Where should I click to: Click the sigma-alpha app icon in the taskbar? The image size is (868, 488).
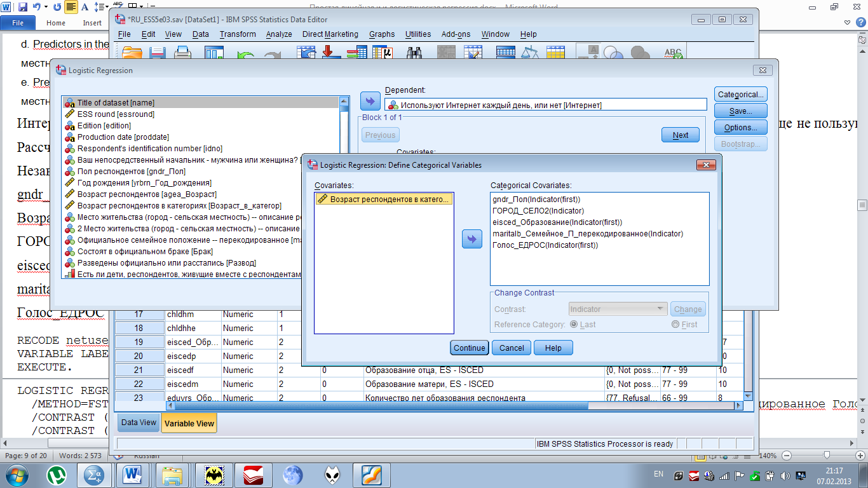pyautogui.click(x=95, y=475)
